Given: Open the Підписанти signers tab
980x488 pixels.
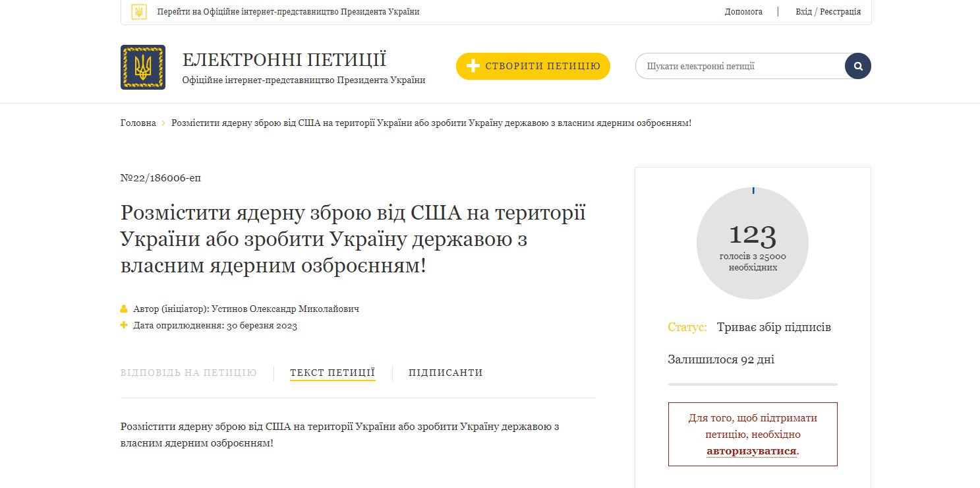Looking at the screenshot, I should coord(446,373).
